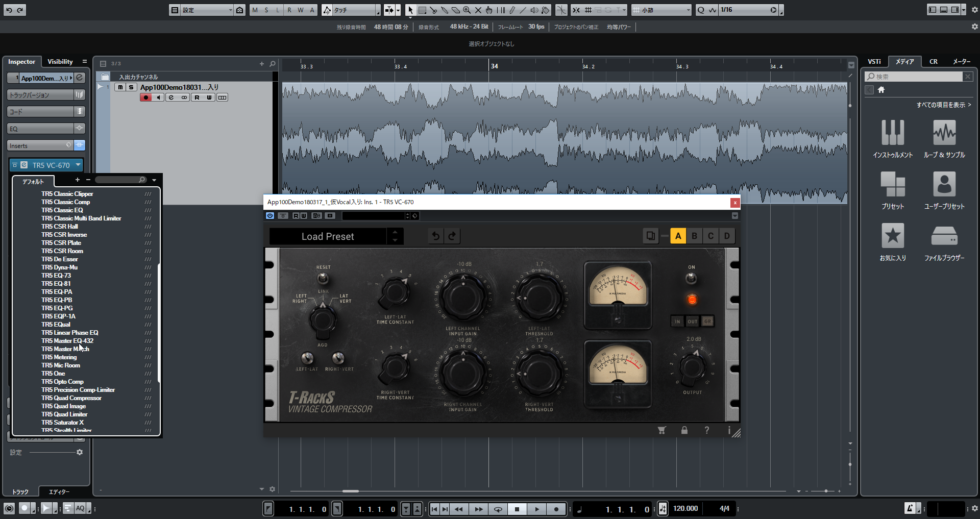Select the Play speaker tool
This screenshot has width=980, height=519.
pyautogui.click(x=534, y=10)
